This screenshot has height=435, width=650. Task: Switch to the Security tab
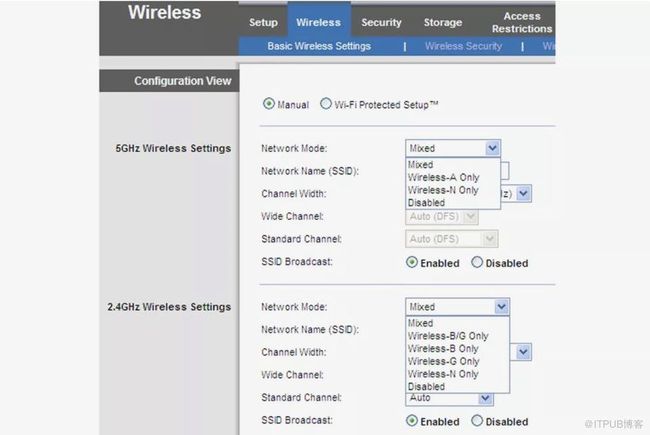(381, 22)
